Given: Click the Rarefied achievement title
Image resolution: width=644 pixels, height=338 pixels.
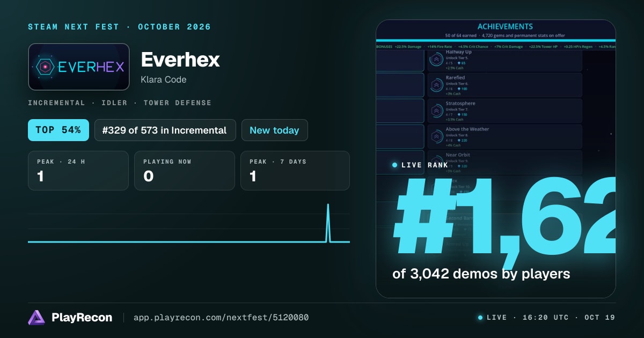Looking at the screenshot, I should [x=455, y=78].
